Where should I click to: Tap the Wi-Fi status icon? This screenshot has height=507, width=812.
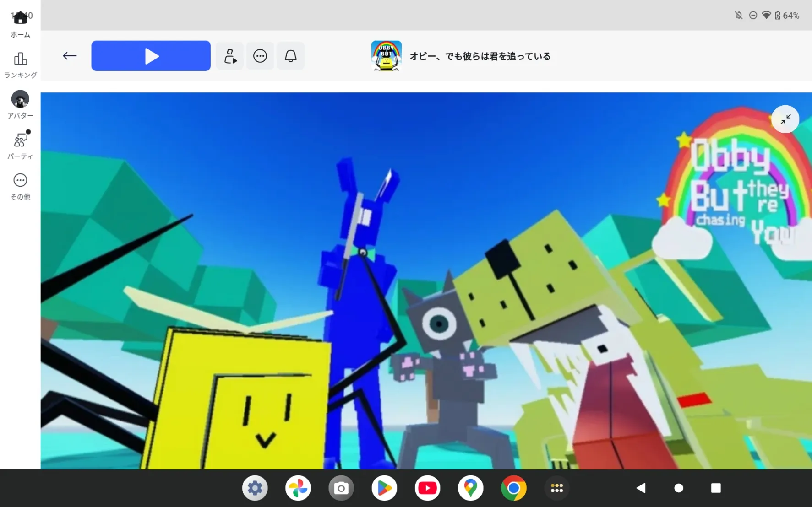pyautogui.click(x=766, y=16)
